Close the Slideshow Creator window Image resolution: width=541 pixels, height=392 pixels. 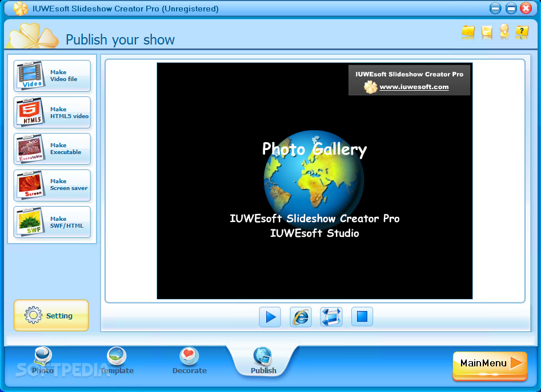pos(526,8)
